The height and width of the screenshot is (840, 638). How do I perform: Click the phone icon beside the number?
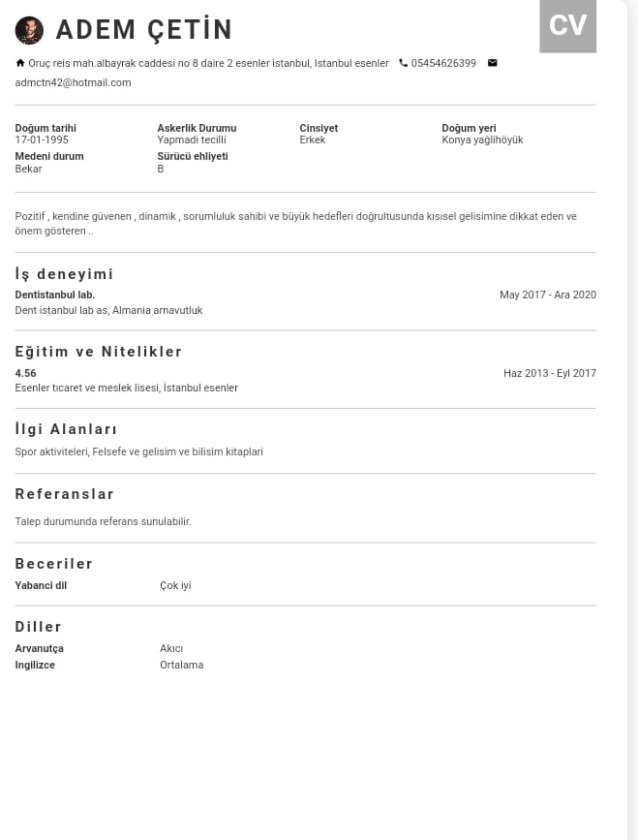pos(403,63)
